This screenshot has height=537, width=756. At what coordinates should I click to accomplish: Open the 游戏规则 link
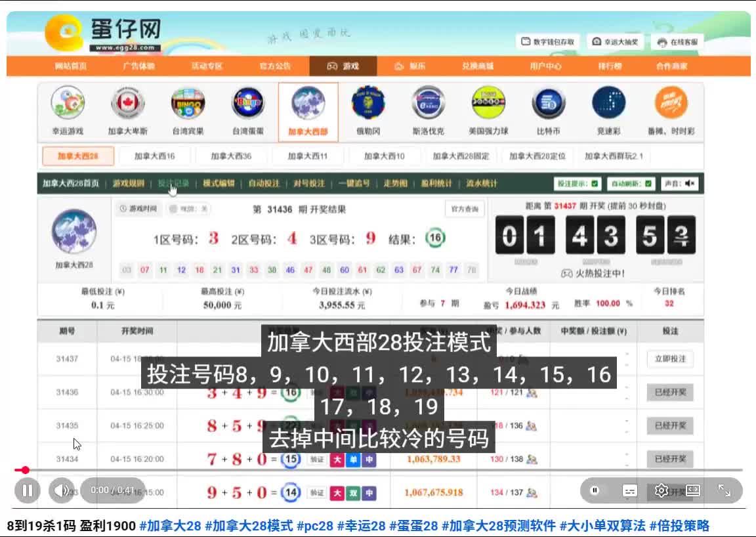[x=129, y=183]
